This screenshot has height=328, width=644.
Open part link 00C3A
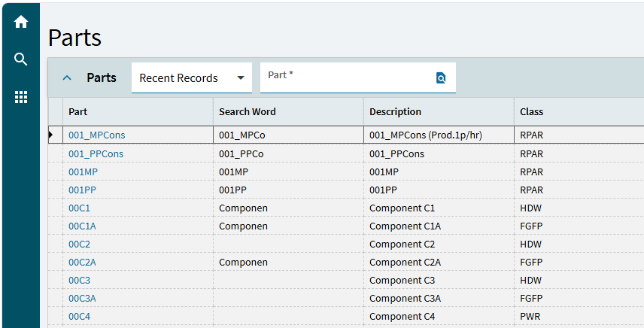click(x=82, y=299)
